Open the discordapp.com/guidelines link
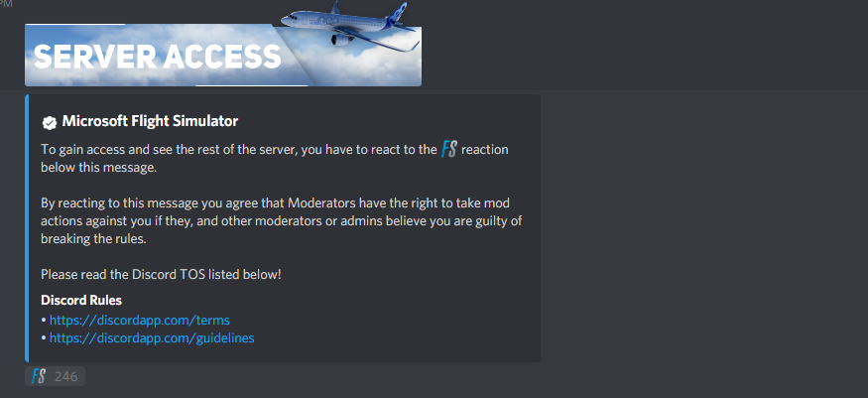The width and height of the screenshot is (868, 398). pyautogui.click(x=152, y=337)
